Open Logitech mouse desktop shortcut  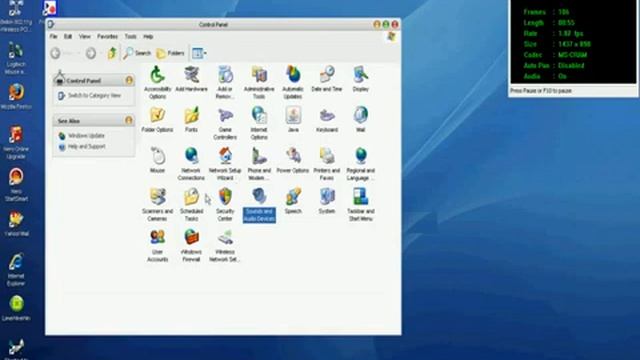pyautogui.click(x=16, y=58)
